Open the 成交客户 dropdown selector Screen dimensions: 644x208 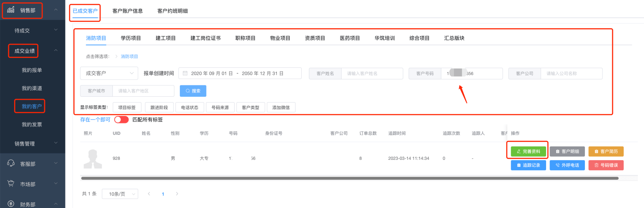click(109, 73)
